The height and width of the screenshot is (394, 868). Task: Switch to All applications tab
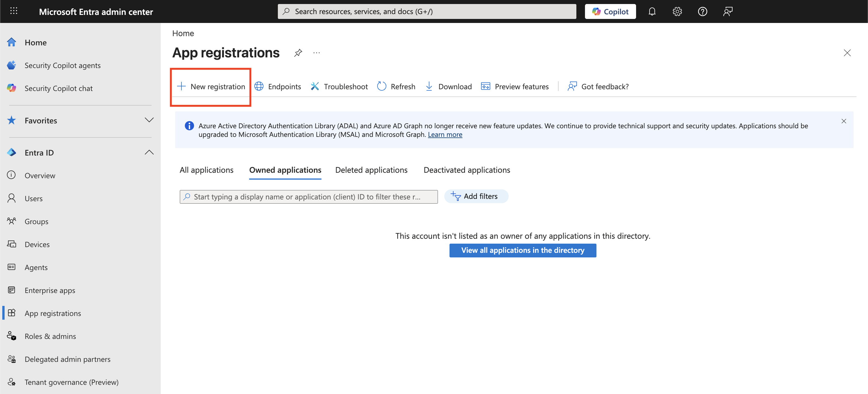206,170
